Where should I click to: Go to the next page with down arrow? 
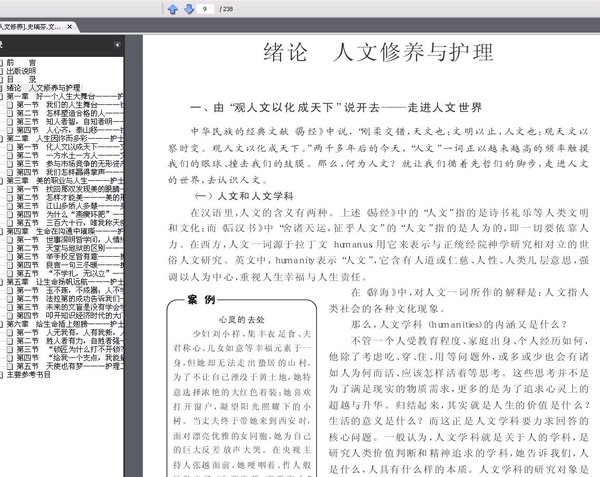click(189, 9)
